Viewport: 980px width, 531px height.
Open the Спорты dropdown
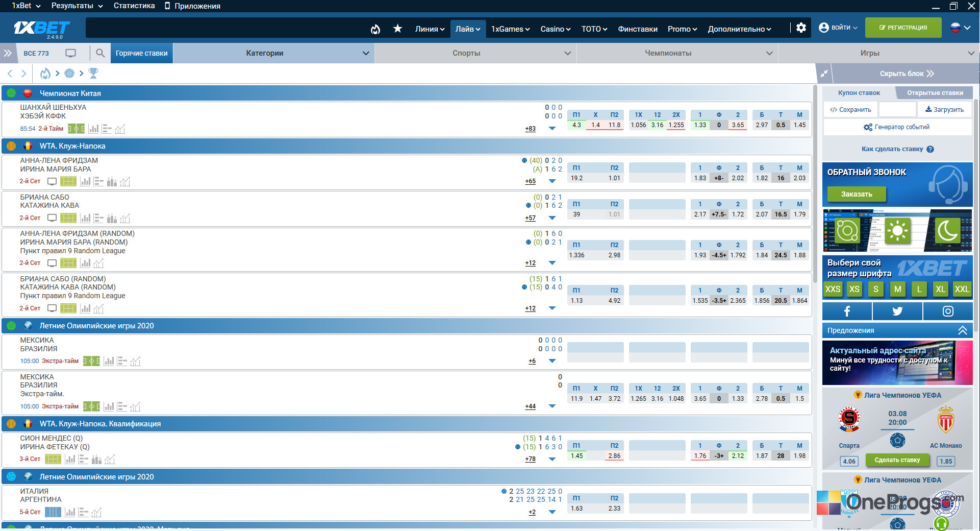476,53
